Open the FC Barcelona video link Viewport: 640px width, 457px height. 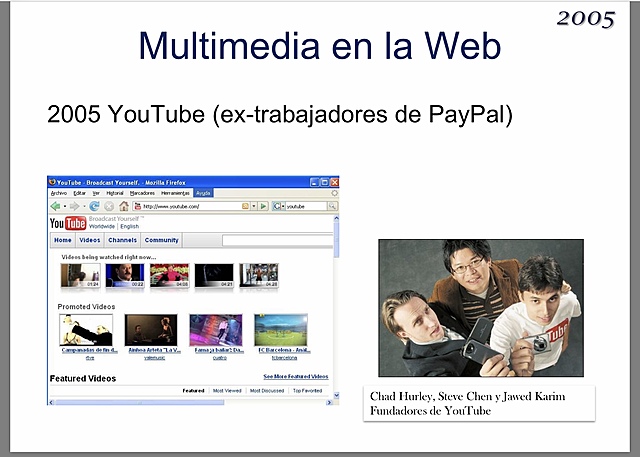284,350
